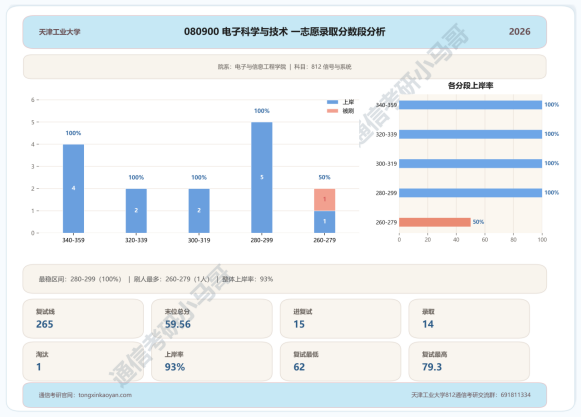Click the 300-319 horizontal bar in 各分段上岸率
Image resolution: width=581 pixels, height=418 pixels.
pyautogui.click(x=471, y=163)
